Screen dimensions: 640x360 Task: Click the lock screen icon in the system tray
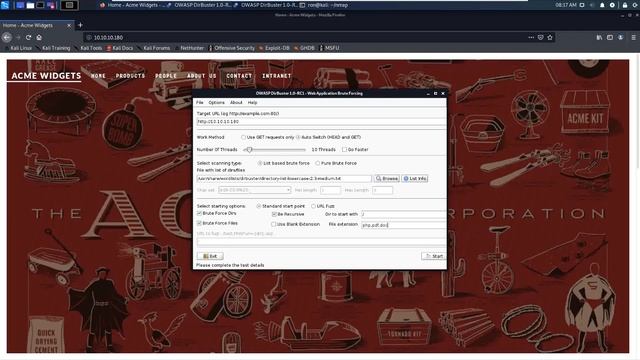pos(625,5)
